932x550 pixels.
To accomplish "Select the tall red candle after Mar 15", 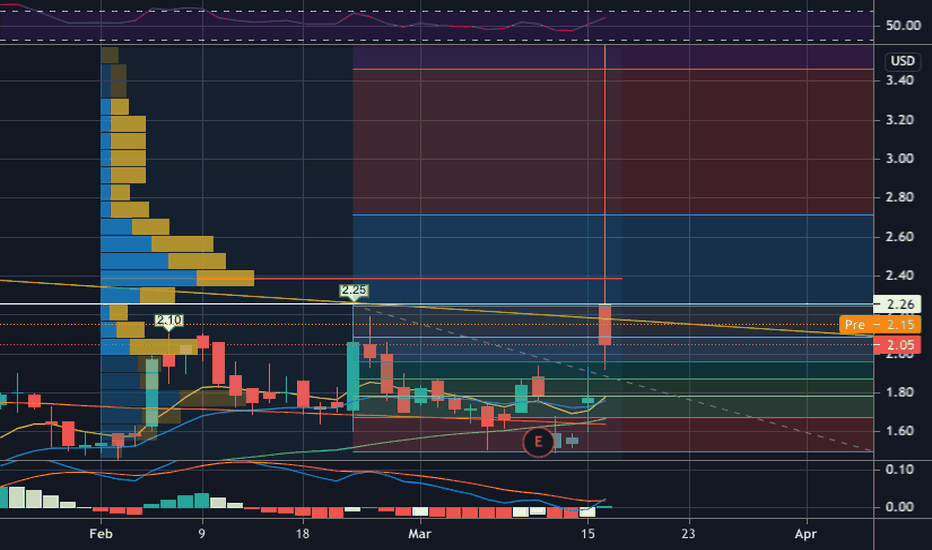I will click(605, 325).
